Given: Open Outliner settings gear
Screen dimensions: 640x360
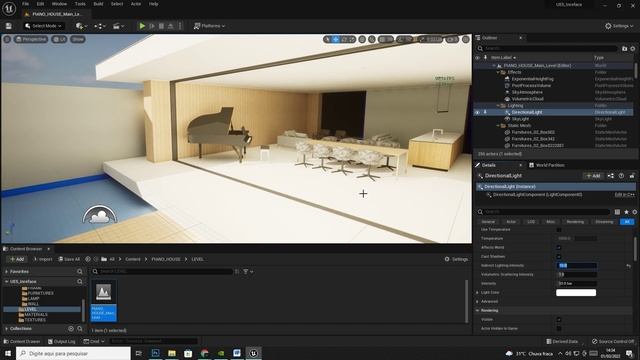Looking at the screenshot, I should (x=633, y=49).
